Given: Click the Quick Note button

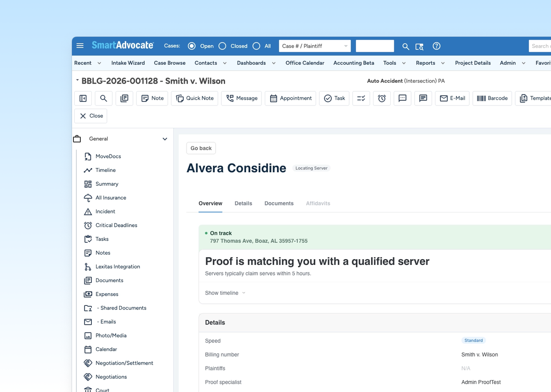Looking at the screenshot, I should click(195, 98).
